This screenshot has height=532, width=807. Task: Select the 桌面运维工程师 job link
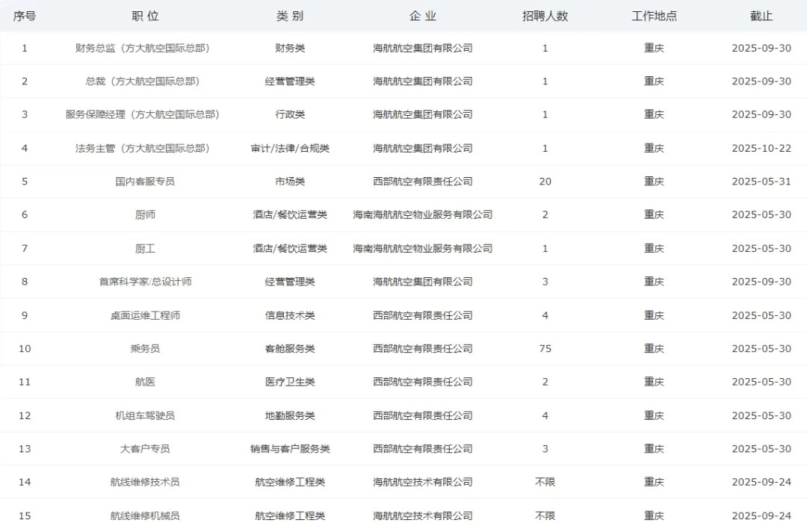click(145, 315)
